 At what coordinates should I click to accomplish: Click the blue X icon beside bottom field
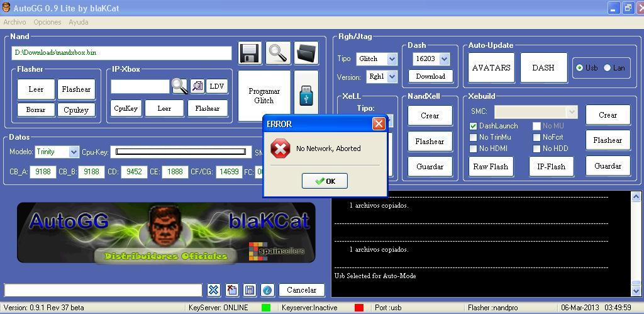[214, 290]
